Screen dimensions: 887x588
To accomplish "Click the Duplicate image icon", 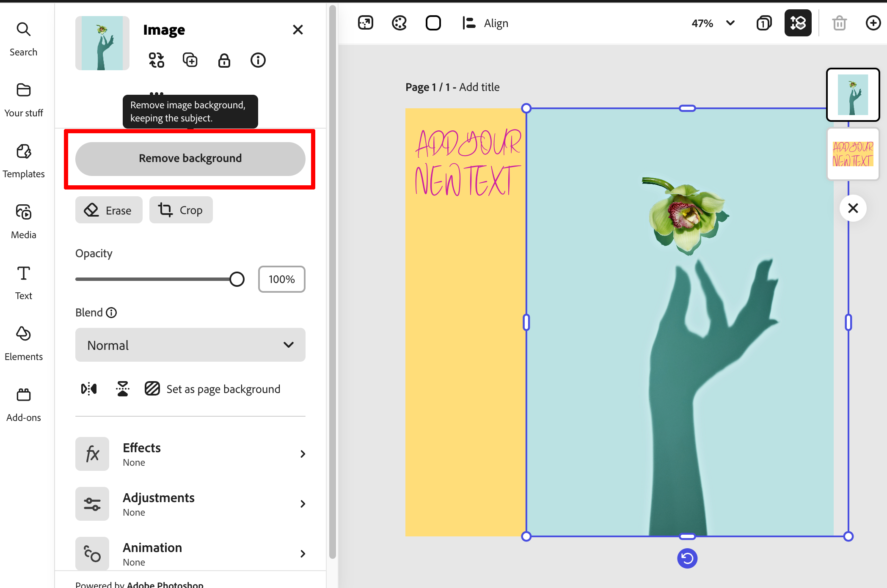I will pyautogui.click(x=190, y=60).
